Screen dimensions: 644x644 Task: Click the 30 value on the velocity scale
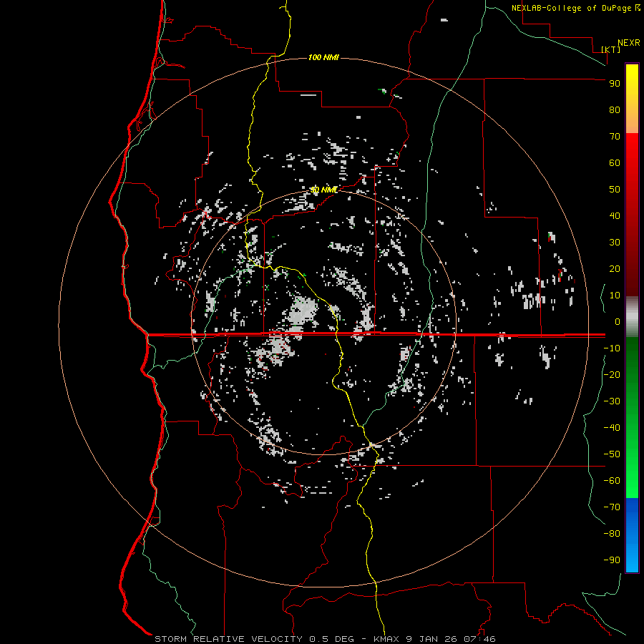coord(615,243)
